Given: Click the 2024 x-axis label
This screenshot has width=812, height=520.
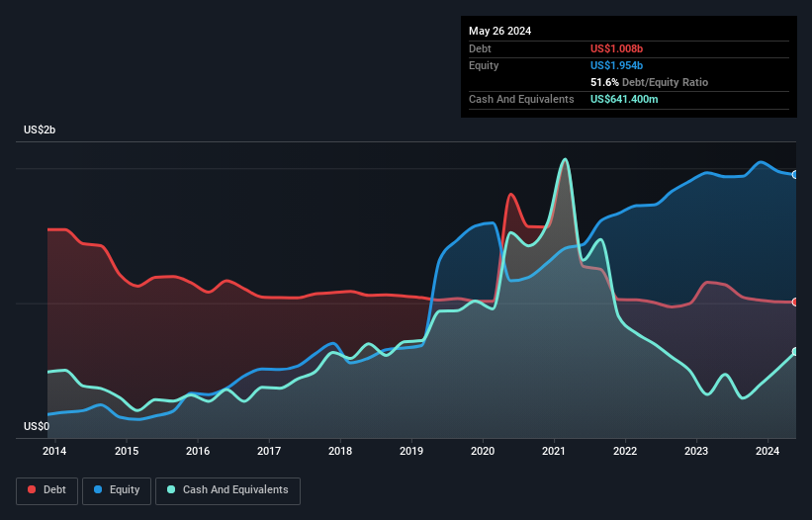Looking at the screenshot, I should (767, 452).
